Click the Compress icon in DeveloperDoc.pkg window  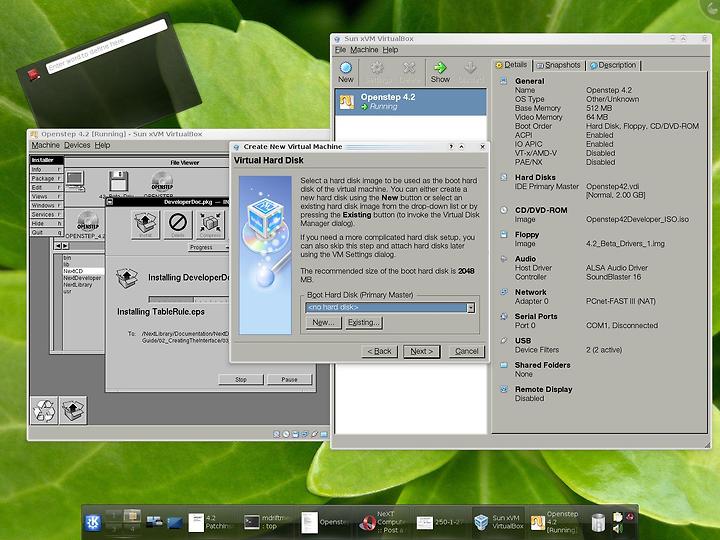(210, 224)
